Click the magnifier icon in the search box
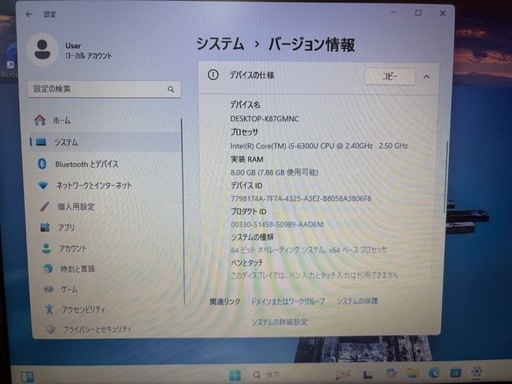Viewport: 512px width, 384px height. [171, 89]
